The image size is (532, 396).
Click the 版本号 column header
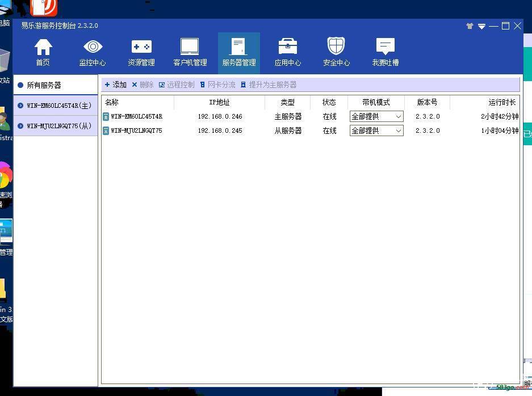click(x=427, y=102)
